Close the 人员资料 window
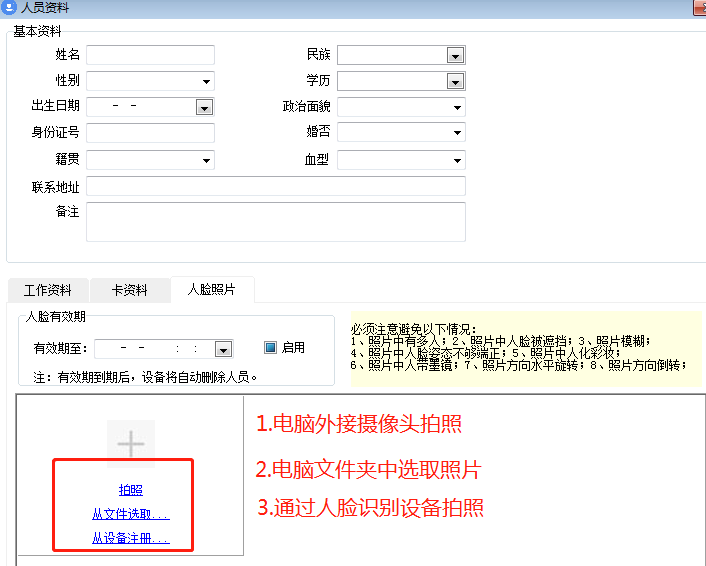 [700, 7]
